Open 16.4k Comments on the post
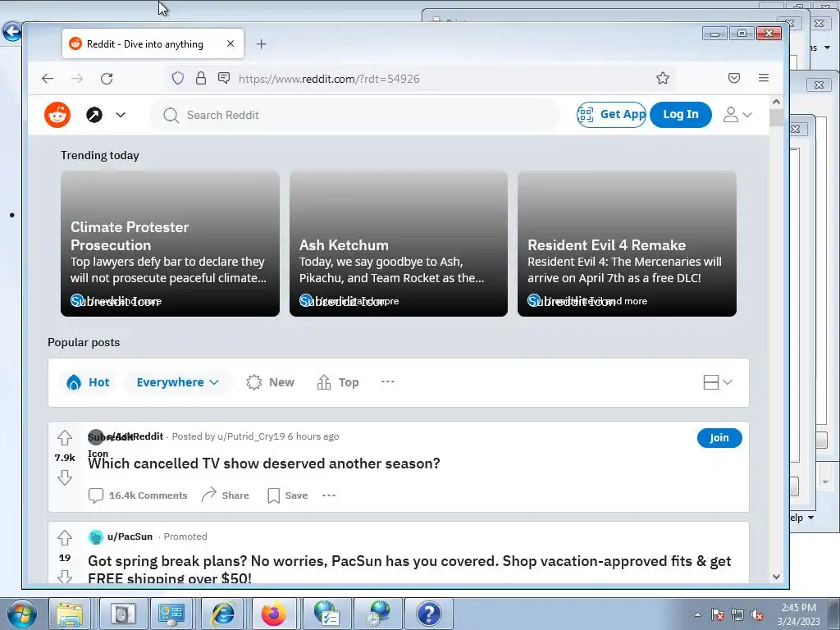840x630 pixels. pos(138,495)
